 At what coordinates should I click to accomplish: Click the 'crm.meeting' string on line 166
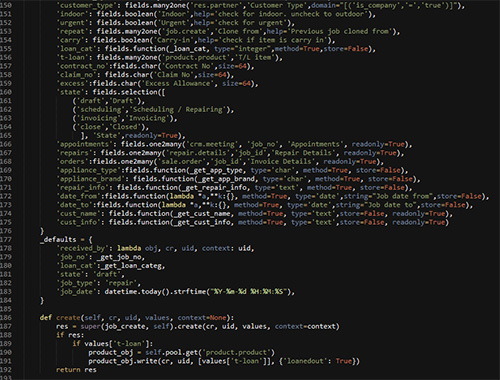point(212,144)
